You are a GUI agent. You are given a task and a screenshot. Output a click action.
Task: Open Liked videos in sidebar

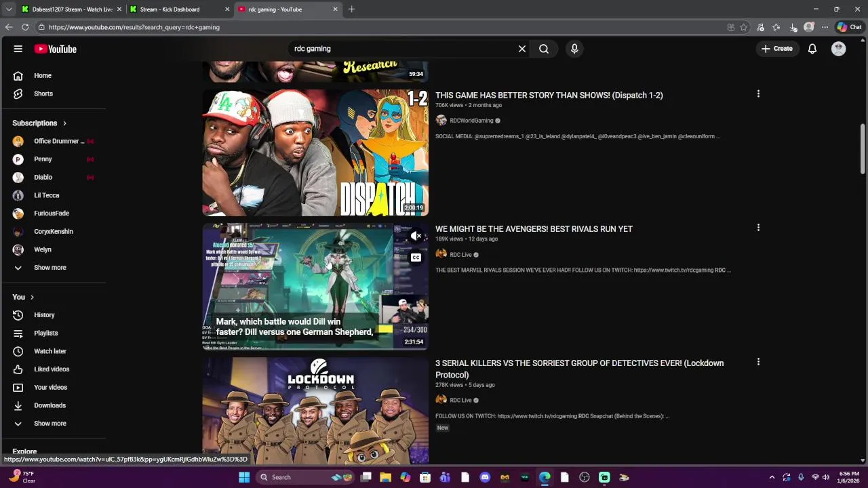tap(52, 369)
